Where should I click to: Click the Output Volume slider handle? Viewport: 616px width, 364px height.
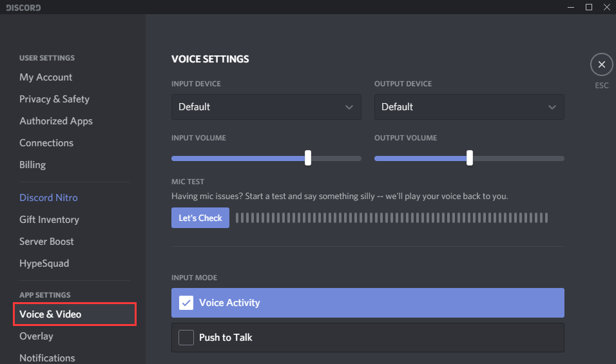pyautogui.click(x=470, y=158)
